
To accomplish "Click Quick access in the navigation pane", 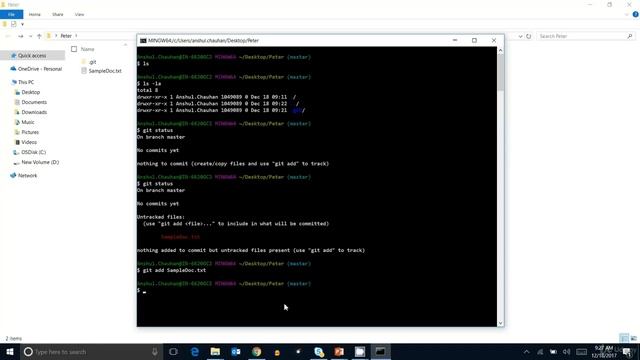I will coord(32,56).
